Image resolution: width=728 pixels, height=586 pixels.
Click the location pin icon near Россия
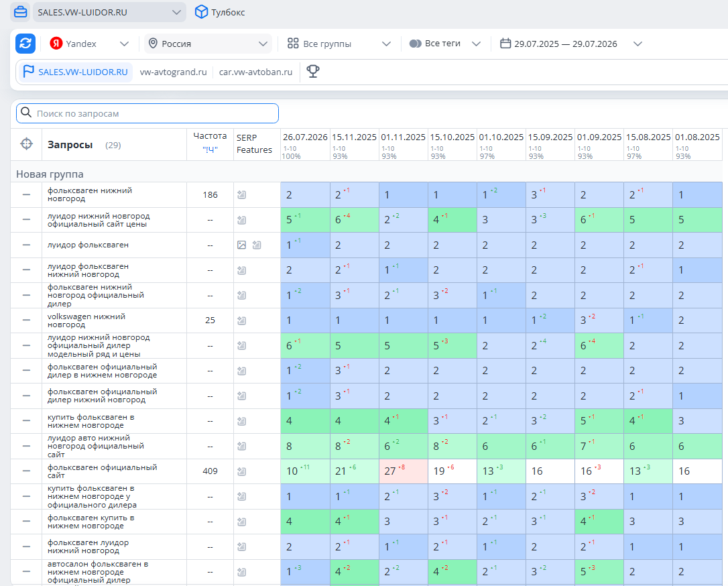(x=153, y=44)
